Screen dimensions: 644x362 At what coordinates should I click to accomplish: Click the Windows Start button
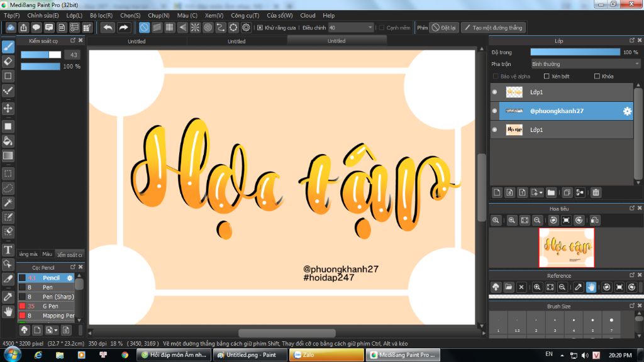13,355
